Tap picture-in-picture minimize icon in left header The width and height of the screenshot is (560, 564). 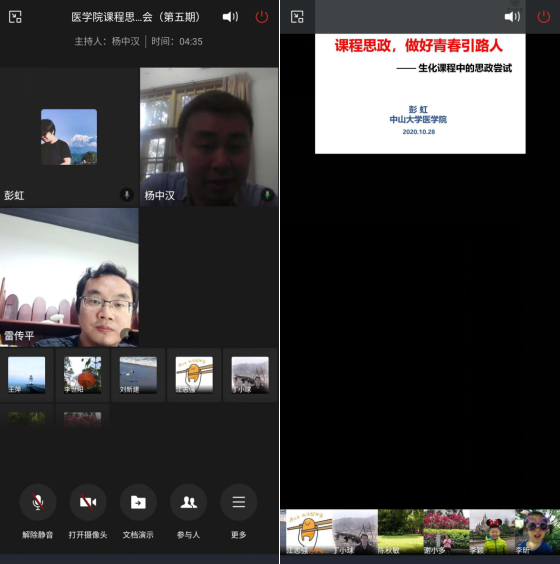tap(15, 17)
